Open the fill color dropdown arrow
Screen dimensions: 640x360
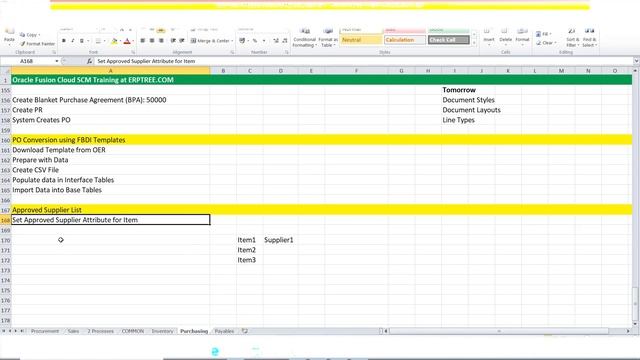click(x=120, y=41)
